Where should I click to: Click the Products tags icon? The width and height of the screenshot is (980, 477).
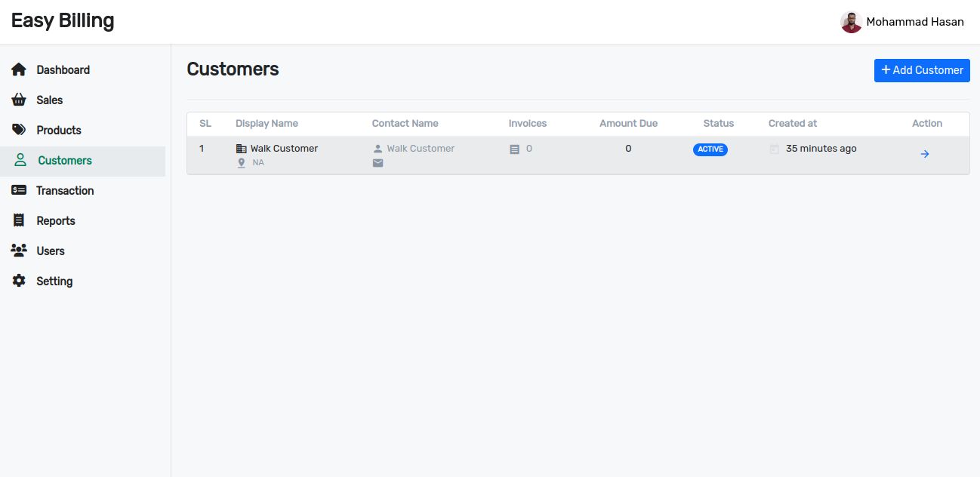[19, 130]
